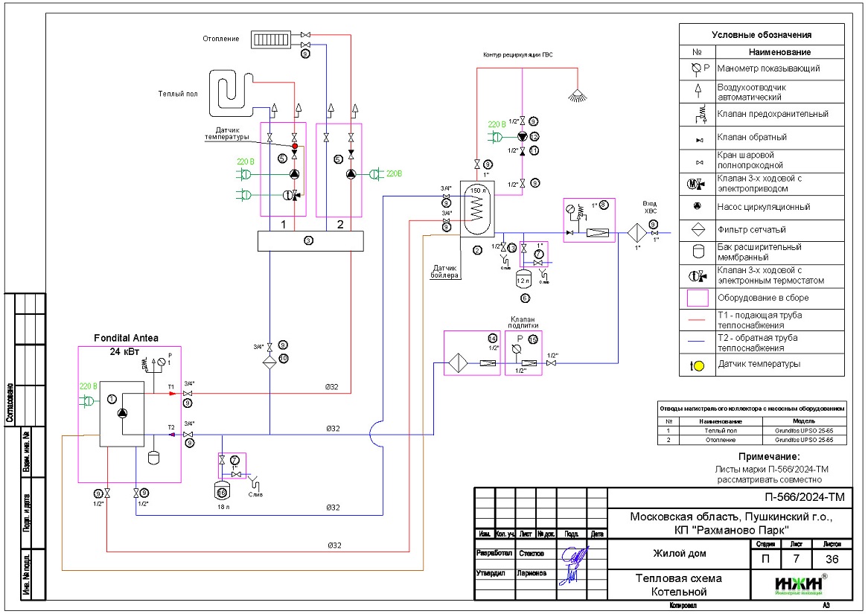
Task: Select the Fondital Antea boiler title
Action: 126,338
